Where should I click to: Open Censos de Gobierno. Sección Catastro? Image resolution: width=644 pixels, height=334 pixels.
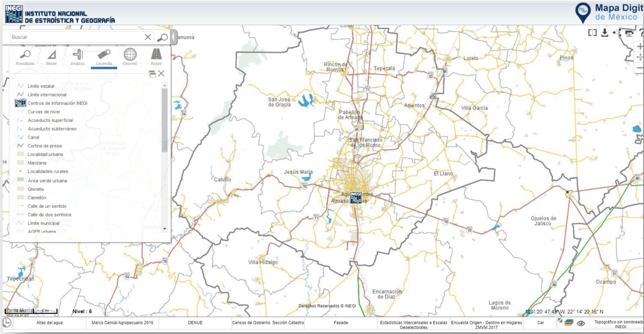click(x=268, y=323)
